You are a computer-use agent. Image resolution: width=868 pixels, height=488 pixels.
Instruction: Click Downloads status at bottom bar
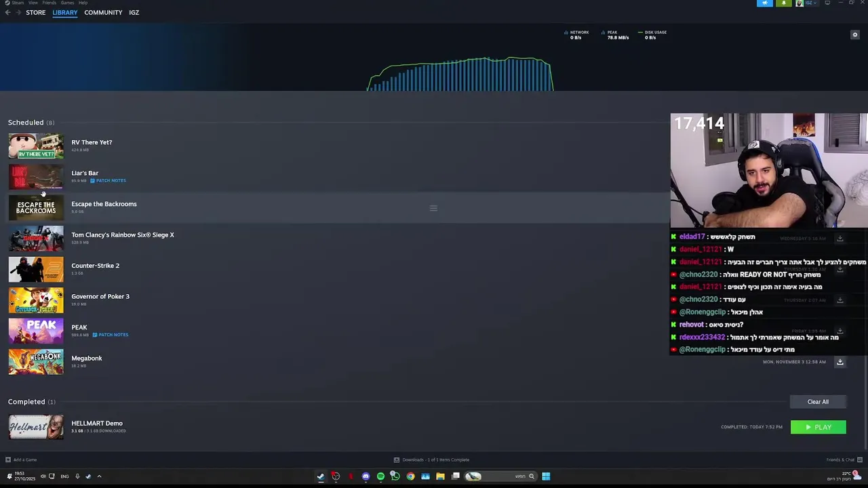coord(431,460)
